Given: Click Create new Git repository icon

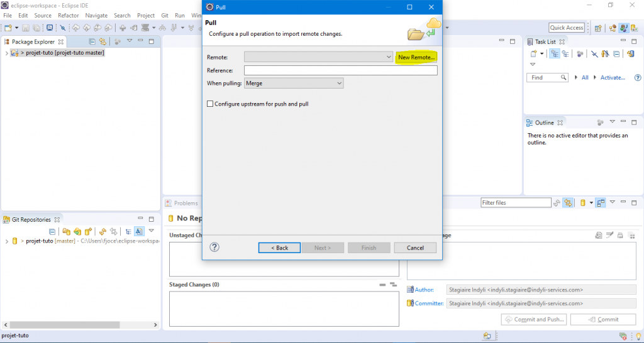Looking at the screenshot, I should pyautogui.click(x=87, y=231).
